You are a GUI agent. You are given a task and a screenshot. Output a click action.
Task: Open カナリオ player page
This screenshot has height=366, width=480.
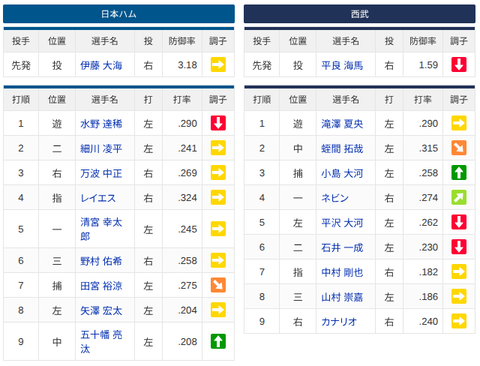[x=339, y=322]
